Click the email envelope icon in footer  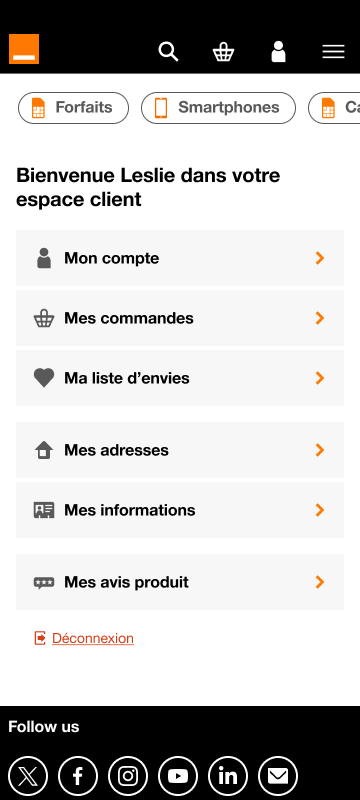pos(278,776)
